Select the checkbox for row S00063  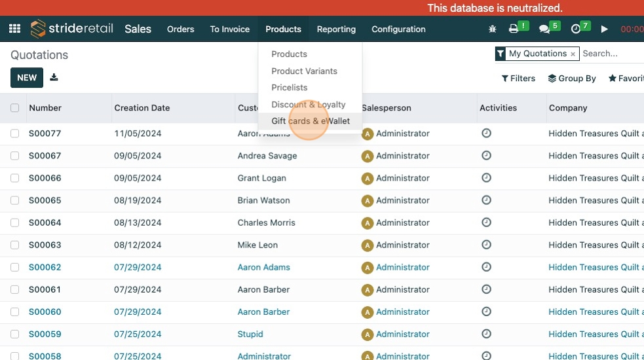(x=14, y=245)
